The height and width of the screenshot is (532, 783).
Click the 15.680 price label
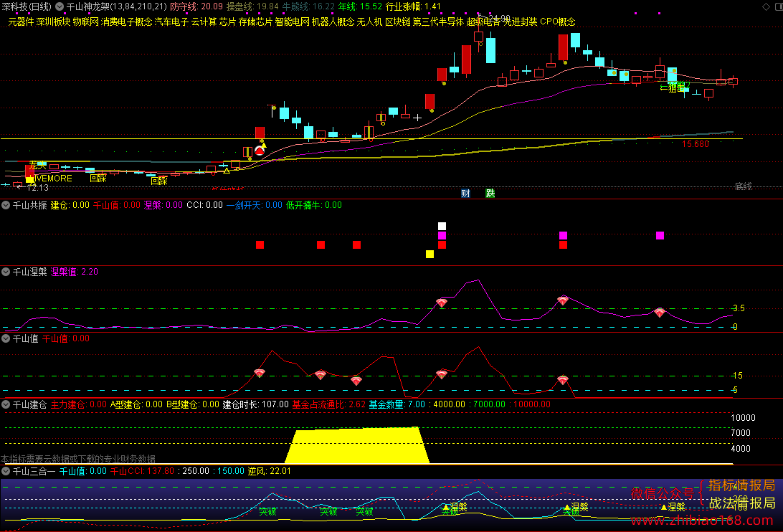(x=696, y=144)
